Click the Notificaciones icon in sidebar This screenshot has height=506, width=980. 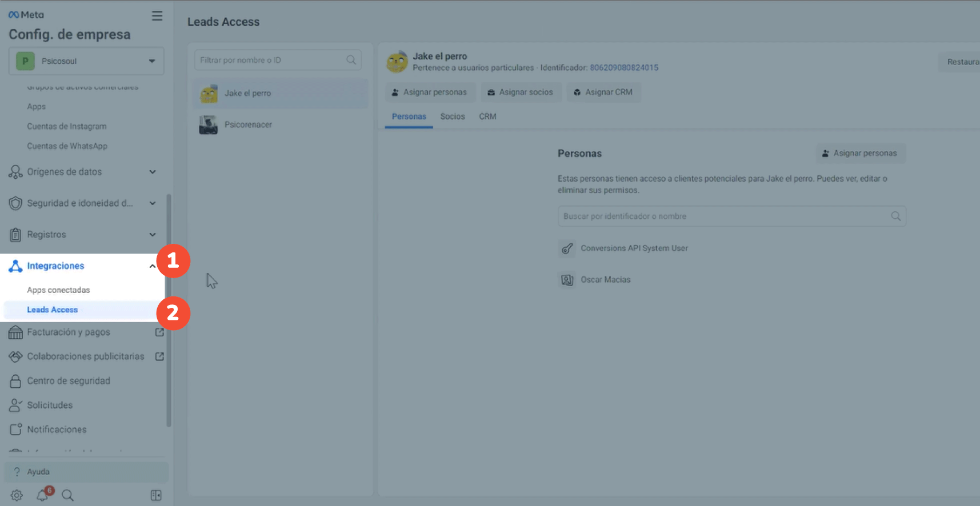click(15, 429)
